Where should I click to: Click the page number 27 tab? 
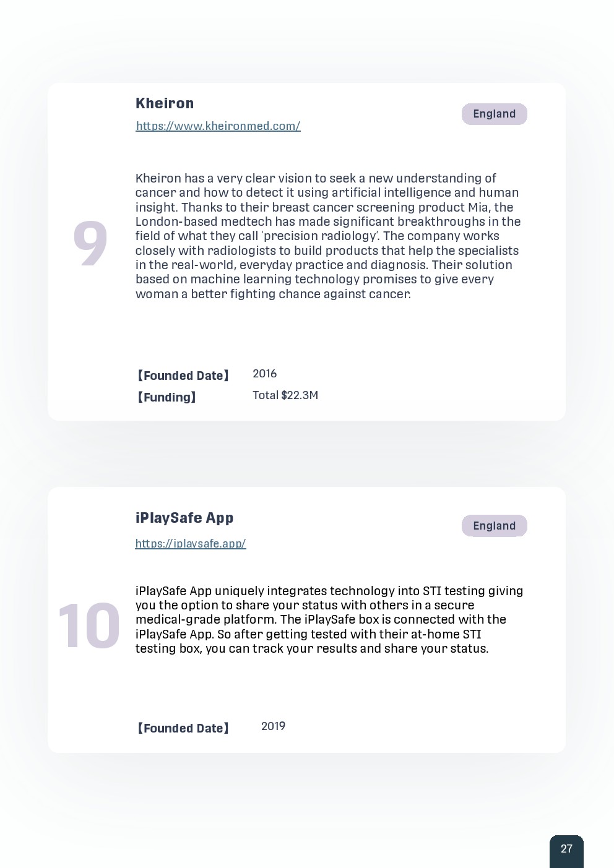pos(566,849)
